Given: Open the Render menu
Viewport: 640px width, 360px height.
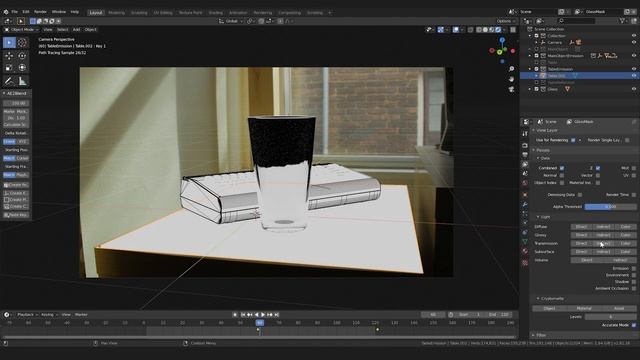Looking at the screenshot, I should point(40,12).
